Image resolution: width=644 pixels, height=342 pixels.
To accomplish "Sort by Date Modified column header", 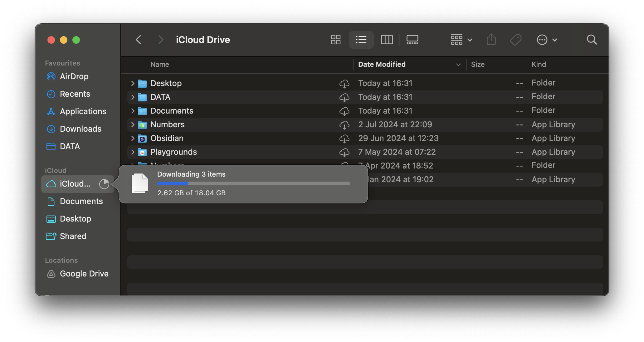I will (382, 64).
